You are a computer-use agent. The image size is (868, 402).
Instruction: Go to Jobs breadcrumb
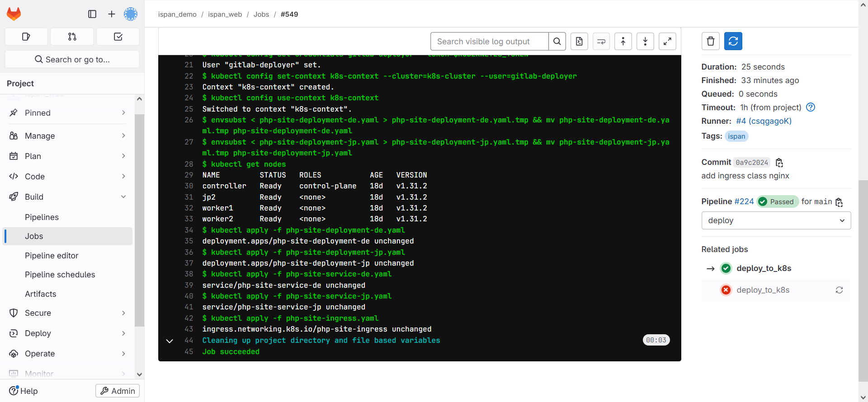coord(261,14)
